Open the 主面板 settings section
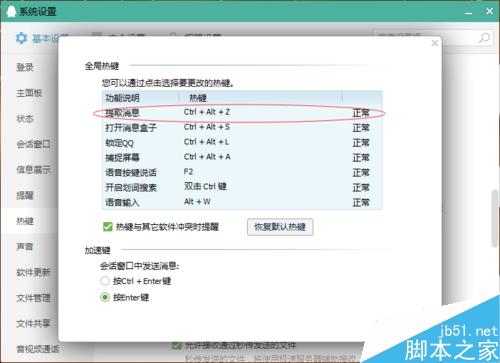Viewport: 500px width, 363px height. 29,93
